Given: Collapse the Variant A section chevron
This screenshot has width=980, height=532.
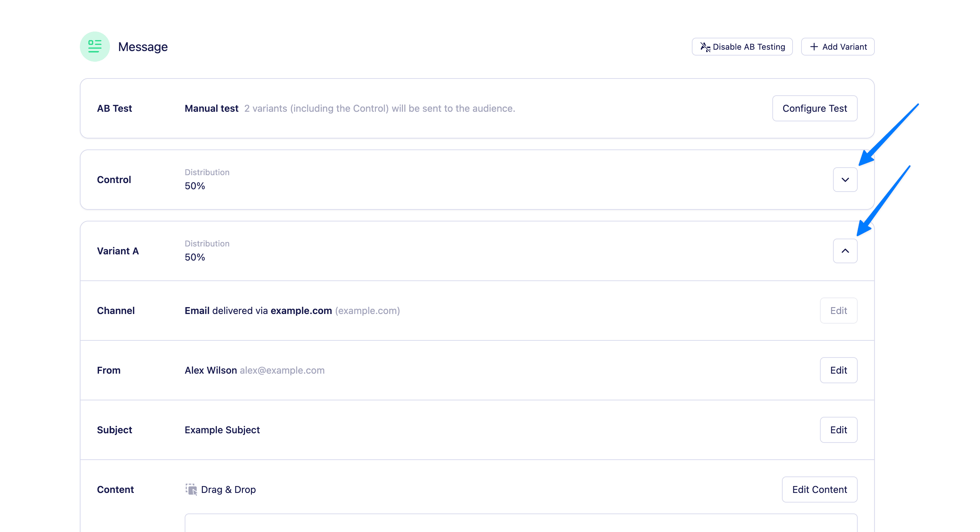Looking at the screenshot, I should pyautogui.click(x=845, y=251).
